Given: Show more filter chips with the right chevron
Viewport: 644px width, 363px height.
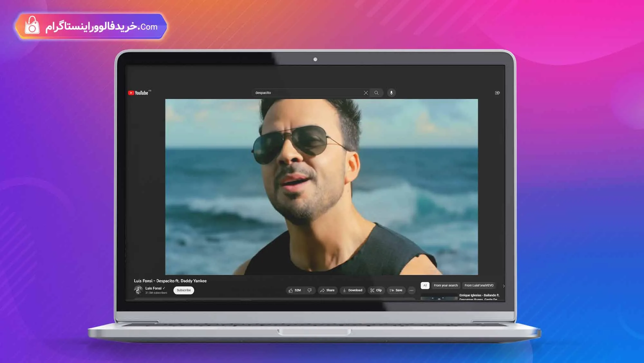Looking at the screenshot, I should pos(504,286).
